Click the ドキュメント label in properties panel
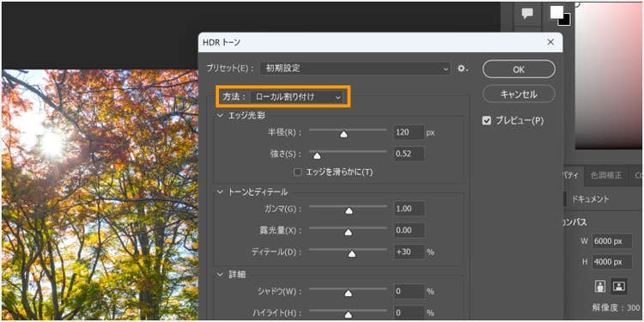Viewport: 644px width, 322px height. [591, 199]
